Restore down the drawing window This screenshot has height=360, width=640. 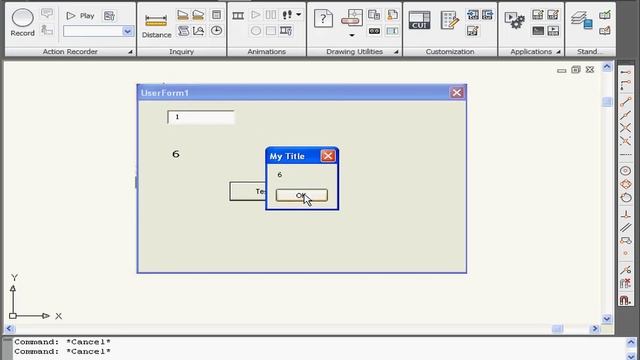(x=576, y=70)
